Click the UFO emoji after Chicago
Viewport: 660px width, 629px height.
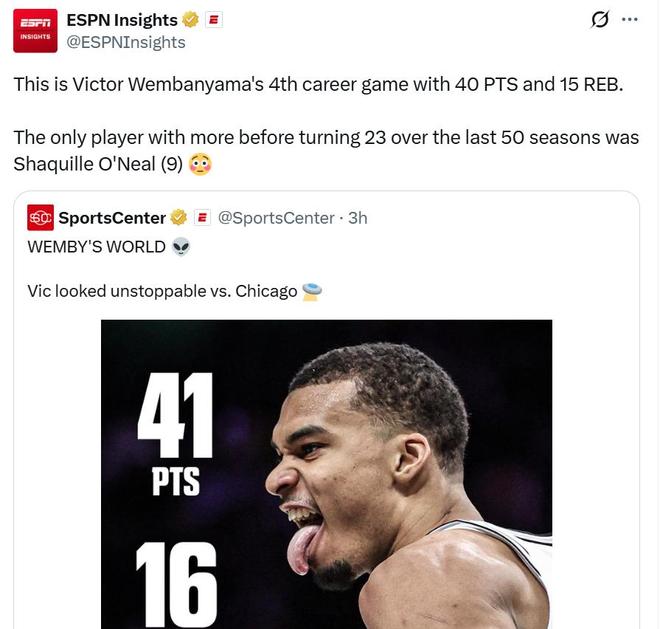tap(312, 291)
